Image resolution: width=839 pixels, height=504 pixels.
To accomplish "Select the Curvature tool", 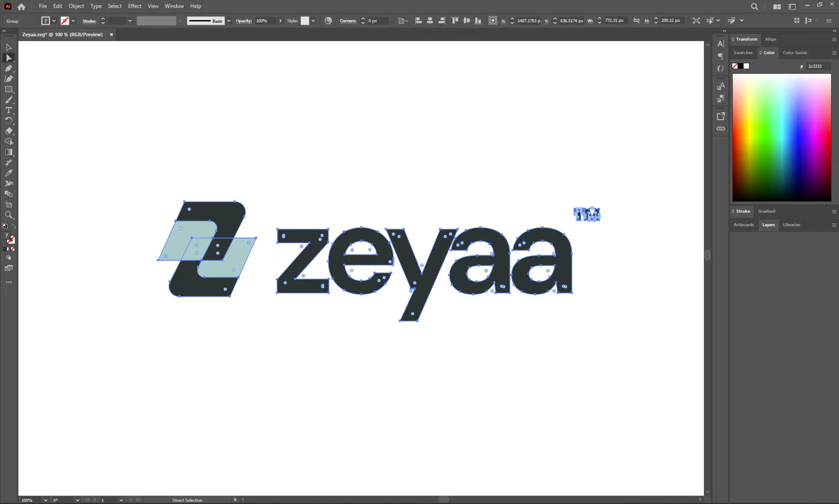I will pos(8,79).
